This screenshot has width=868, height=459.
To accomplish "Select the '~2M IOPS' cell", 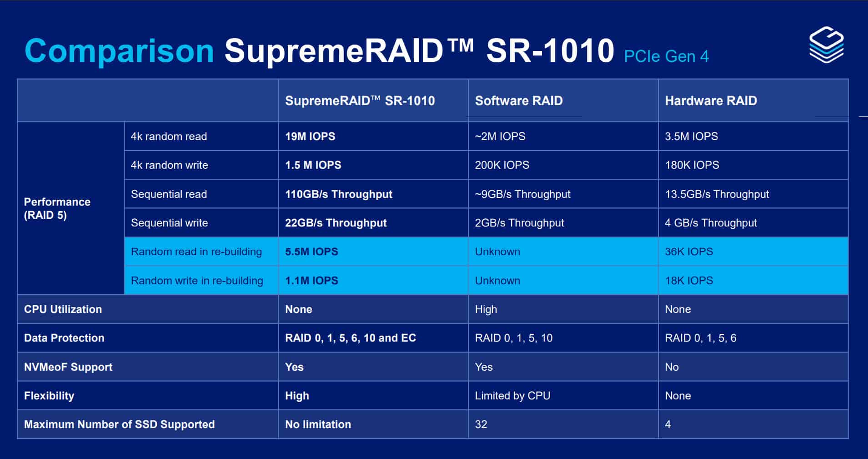I will 563,136.
